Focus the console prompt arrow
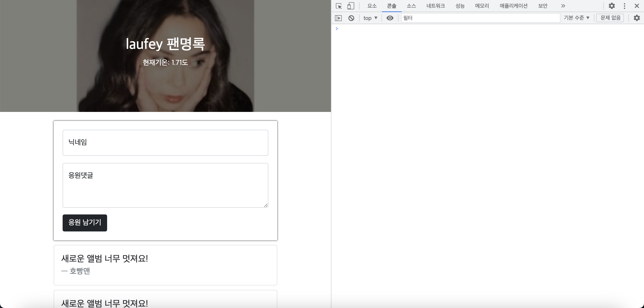Screen dimensions: 644x308 pos(337,28)
